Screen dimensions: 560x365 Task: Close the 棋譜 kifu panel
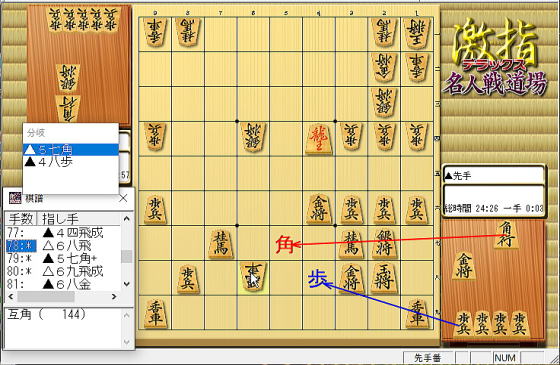click(x=123, y=198)
